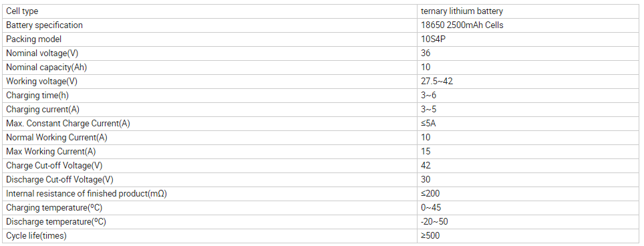Click the Charging temperature(ºC) label
644x246 pixels.
click(x=54, y=207)
